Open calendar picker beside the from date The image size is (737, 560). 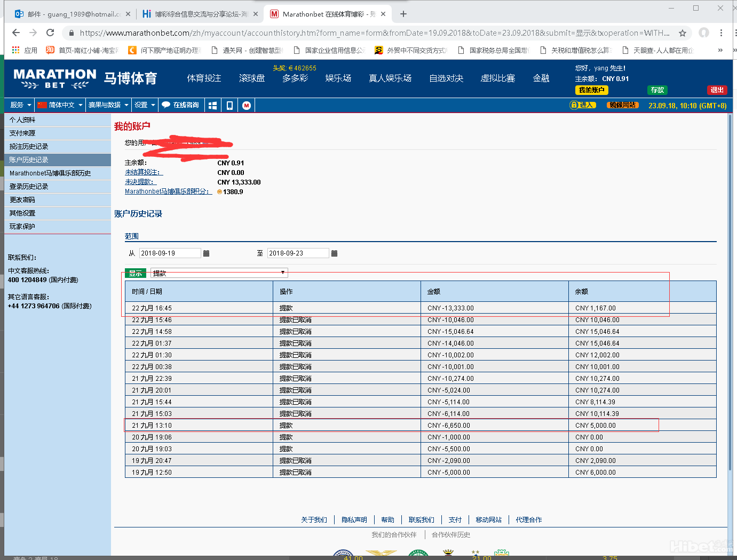coord(207,253)
